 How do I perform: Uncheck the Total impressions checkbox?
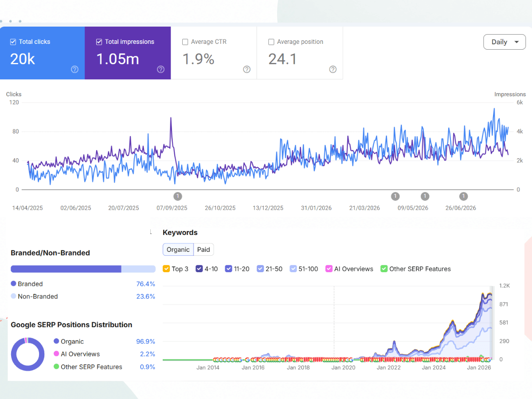pos(99,42)
